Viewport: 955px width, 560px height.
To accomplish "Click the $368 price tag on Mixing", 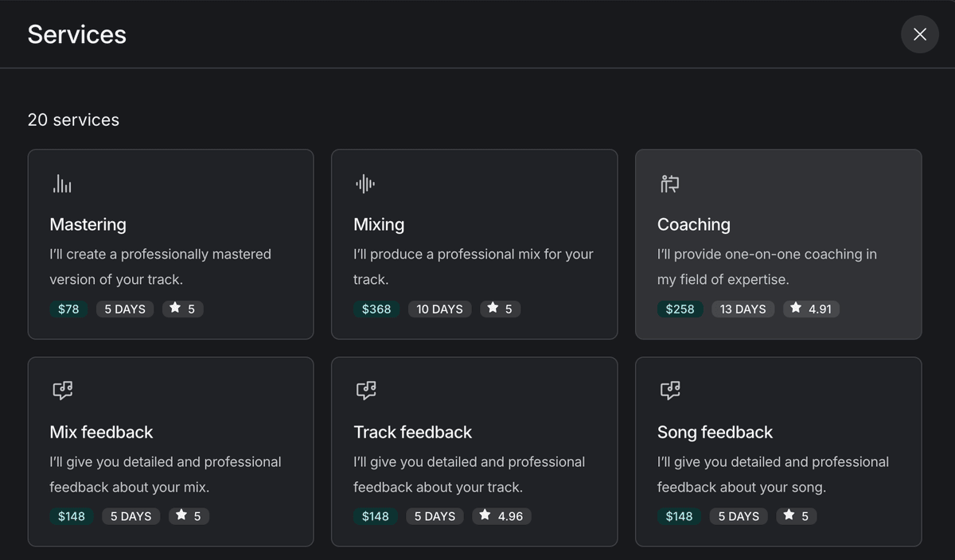I will pyautogui.click(x=376, y=309).
